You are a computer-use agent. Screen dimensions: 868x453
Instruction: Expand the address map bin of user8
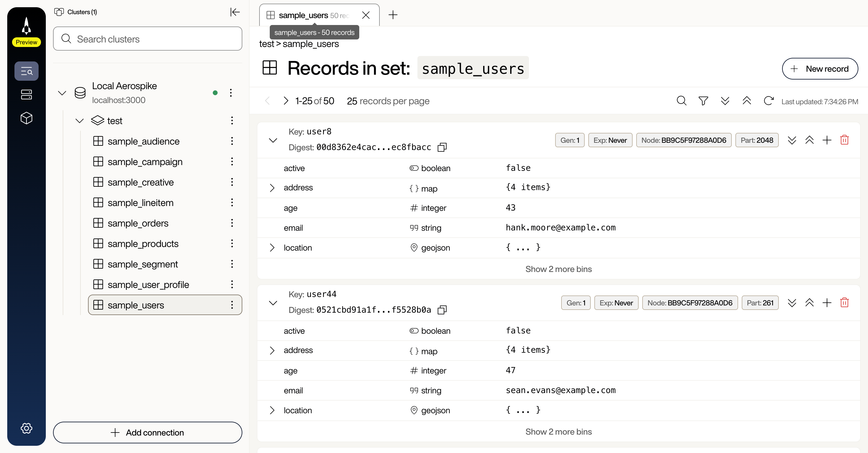pyautogui.click(x=272, y=188)
